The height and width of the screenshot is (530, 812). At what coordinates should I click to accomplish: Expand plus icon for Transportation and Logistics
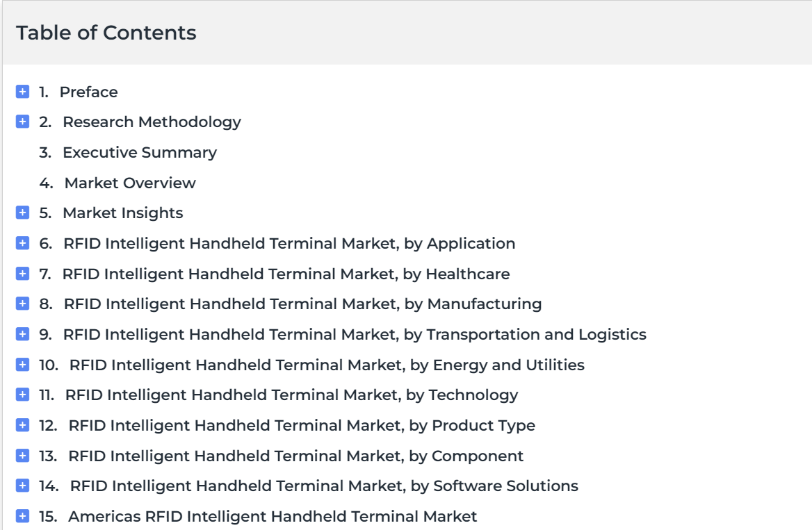point(22,334)
